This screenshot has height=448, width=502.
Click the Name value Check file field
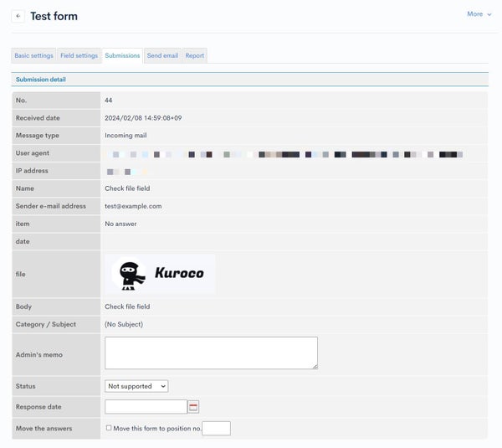[x=127, y=188]
